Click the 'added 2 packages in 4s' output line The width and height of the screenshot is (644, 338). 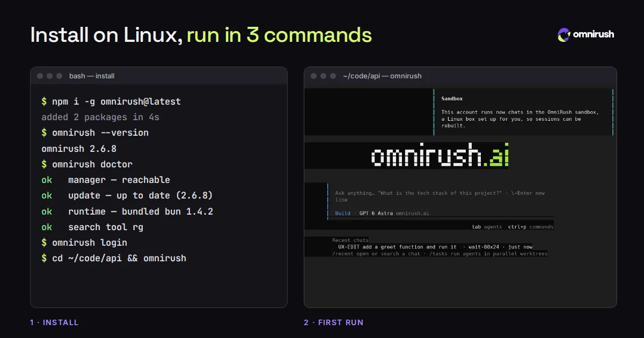pyautogui.click(x=100, y=117)
